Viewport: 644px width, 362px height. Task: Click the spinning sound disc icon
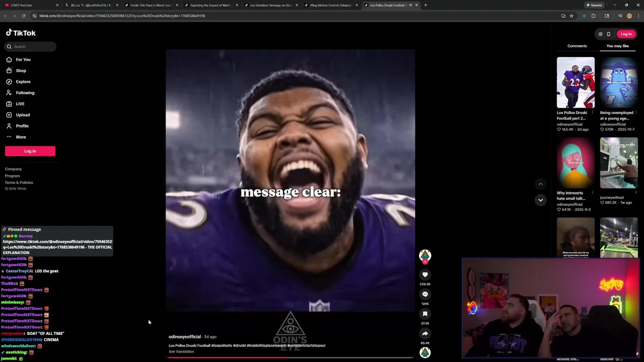pyautogui.click(x=425, y=352)
